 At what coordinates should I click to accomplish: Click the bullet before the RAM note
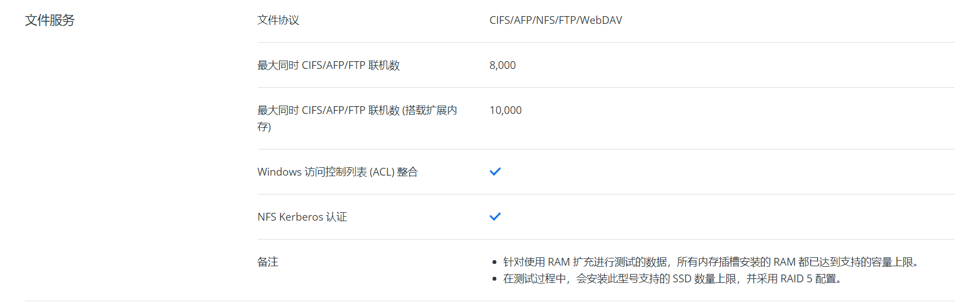pyautogui.click(x=494, y=262)
